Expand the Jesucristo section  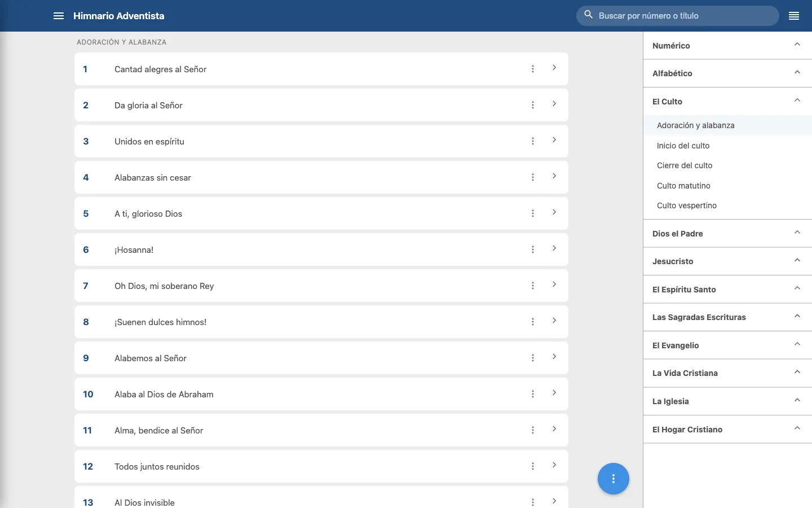pos(727,261)
